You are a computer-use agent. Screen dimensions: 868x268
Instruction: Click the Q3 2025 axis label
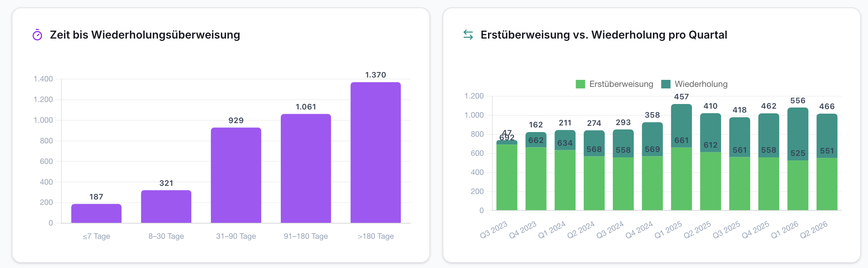point(726,230)
